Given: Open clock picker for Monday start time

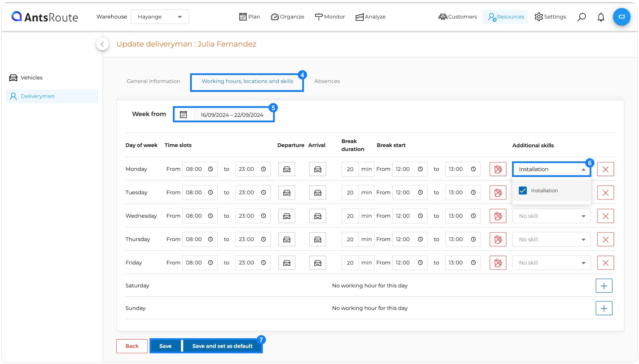Looking at the screenshot, I should click(x=211, y=169).
